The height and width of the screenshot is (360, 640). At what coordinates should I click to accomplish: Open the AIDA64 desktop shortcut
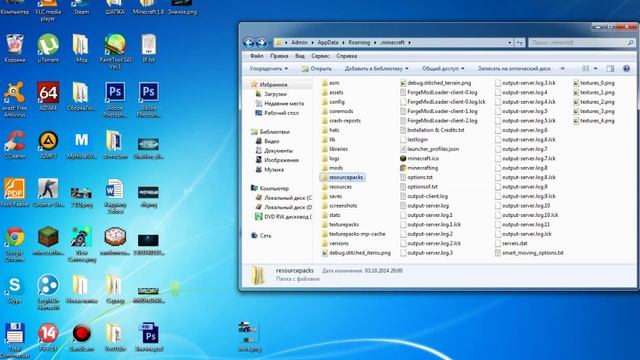click(x=48, y=96)
